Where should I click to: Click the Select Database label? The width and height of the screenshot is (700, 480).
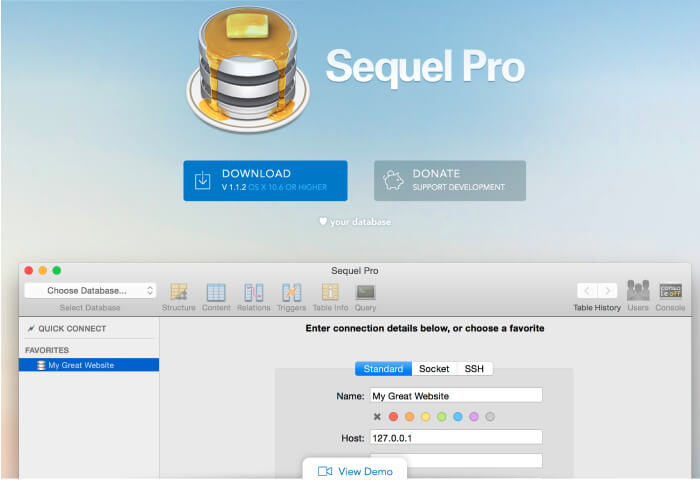(90, 308)
